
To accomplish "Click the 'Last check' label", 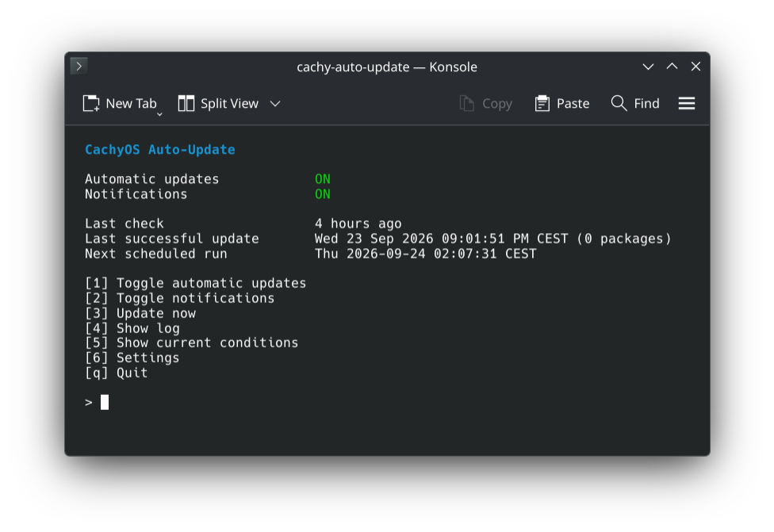I will tap(125, 224).
